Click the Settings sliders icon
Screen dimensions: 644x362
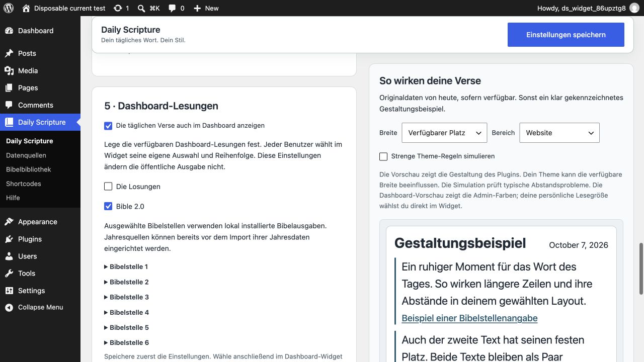click(x=9, y=291)
